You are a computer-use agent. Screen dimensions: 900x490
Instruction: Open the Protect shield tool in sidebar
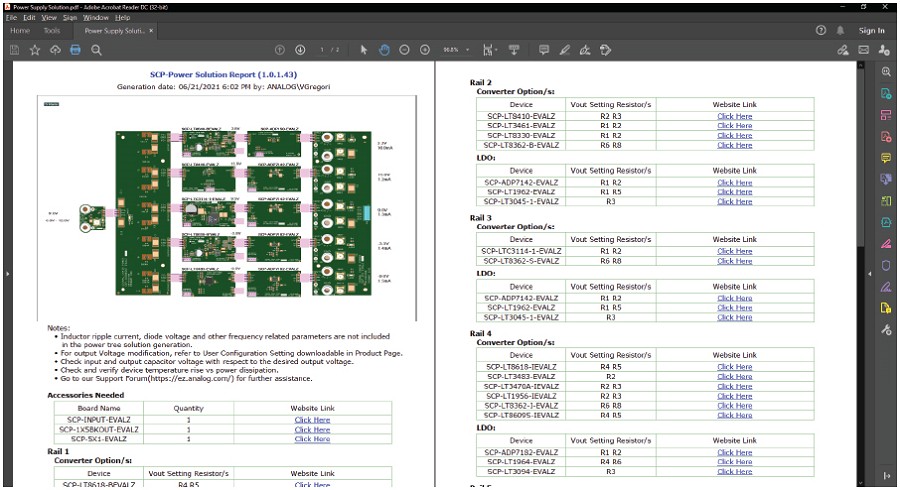[886, 266]
